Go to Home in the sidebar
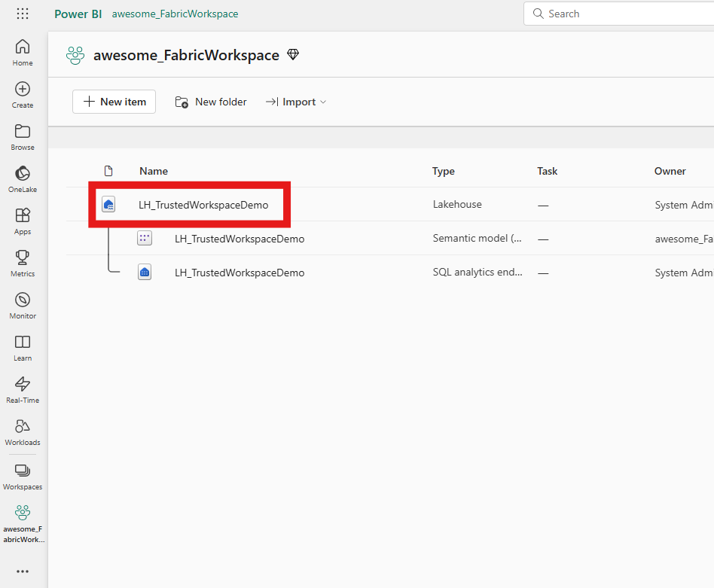This screenshot has width=714, height=588. 23,53
